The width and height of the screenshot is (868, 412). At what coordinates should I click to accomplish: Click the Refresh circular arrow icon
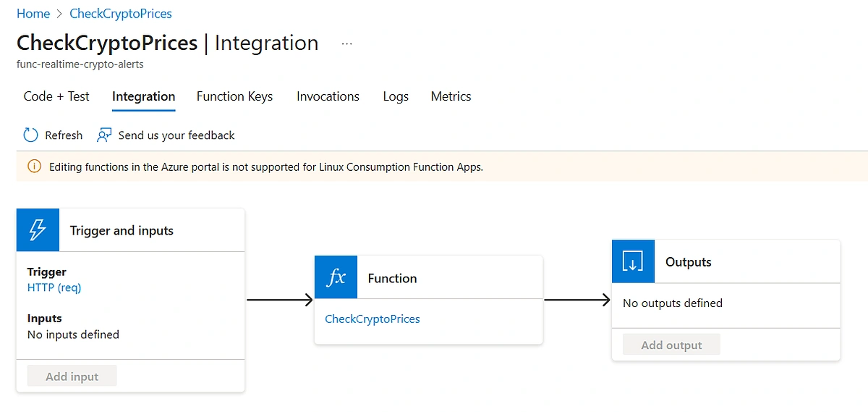click(x=30, y=135)
